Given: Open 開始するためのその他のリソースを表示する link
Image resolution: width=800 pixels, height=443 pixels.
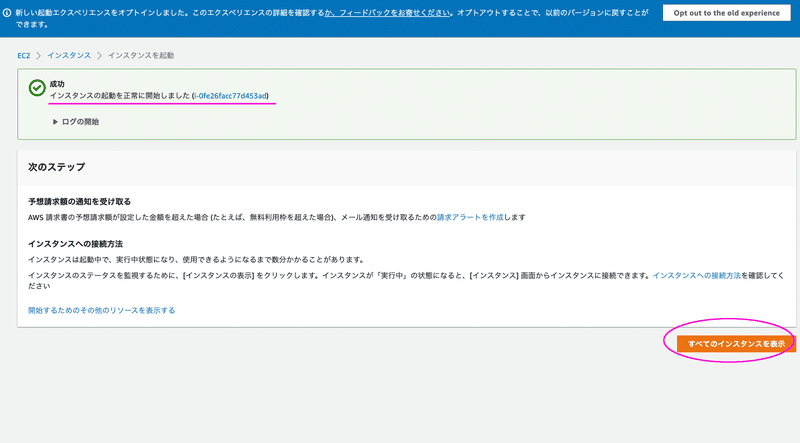Looking at the screenshot, I should pos(102,310).
